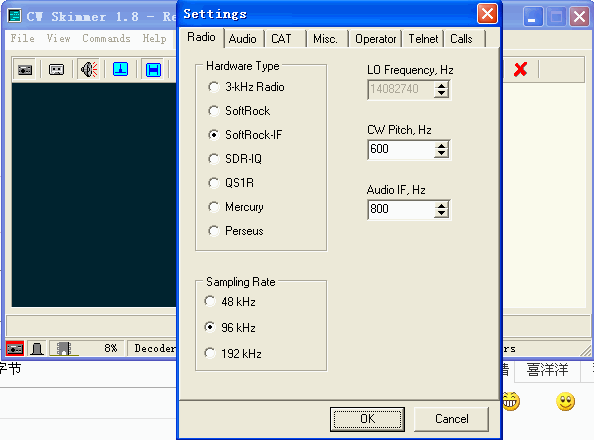Click the radio icon in CW Skimmer toolbar
This screenshot has width=594, height=440.
pos(25,70)
